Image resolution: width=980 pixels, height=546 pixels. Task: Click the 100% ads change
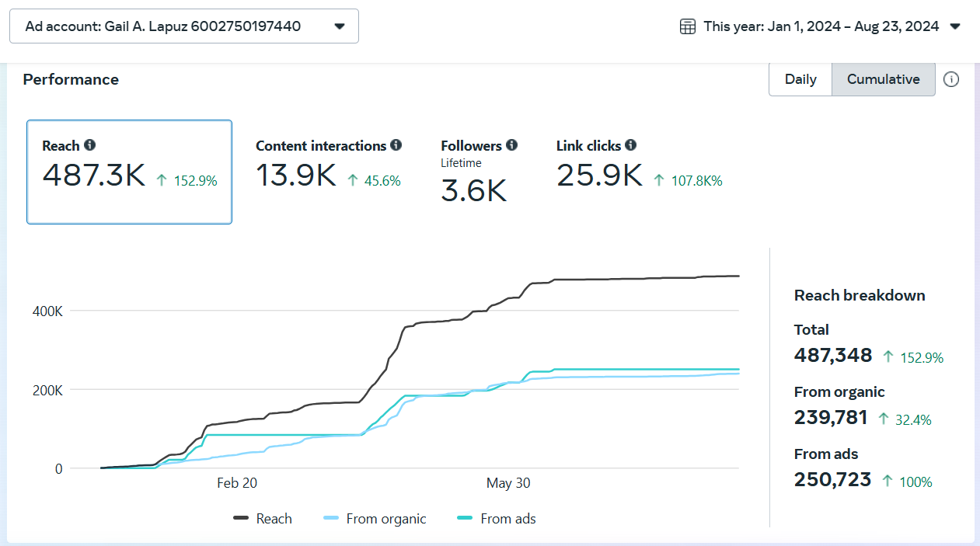tap(916, 482)
